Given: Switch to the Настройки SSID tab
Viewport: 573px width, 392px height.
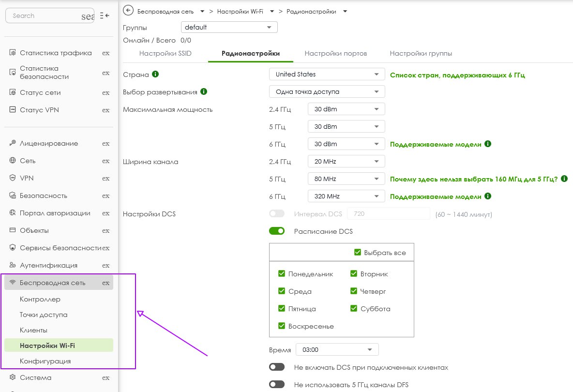Looking at the screenshot, I should point(165,53).
